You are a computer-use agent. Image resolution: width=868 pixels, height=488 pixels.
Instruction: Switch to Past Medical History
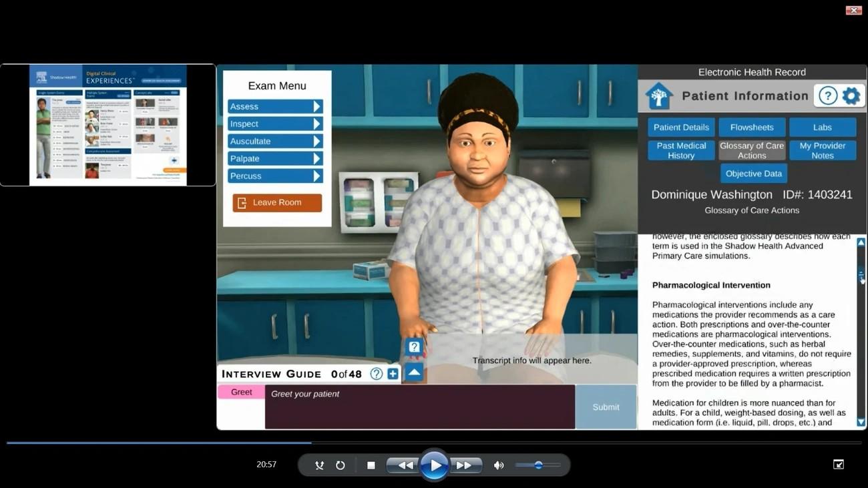pyautogui.click(x=680, y=150)
